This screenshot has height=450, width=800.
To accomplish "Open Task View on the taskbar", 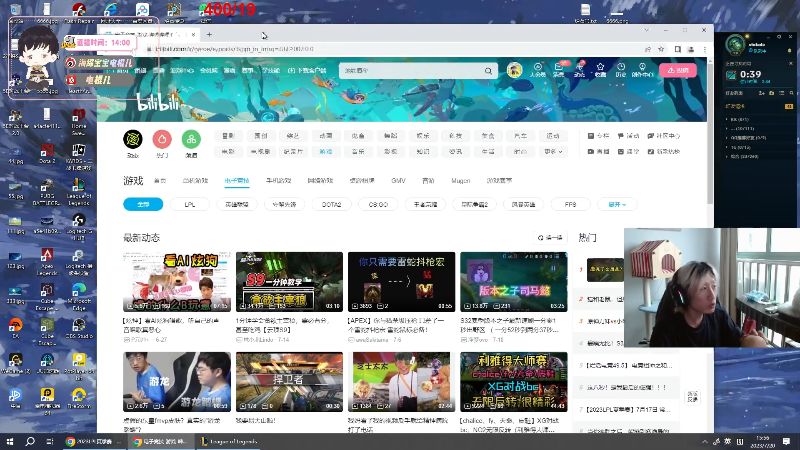I will (x=49, y=441).
